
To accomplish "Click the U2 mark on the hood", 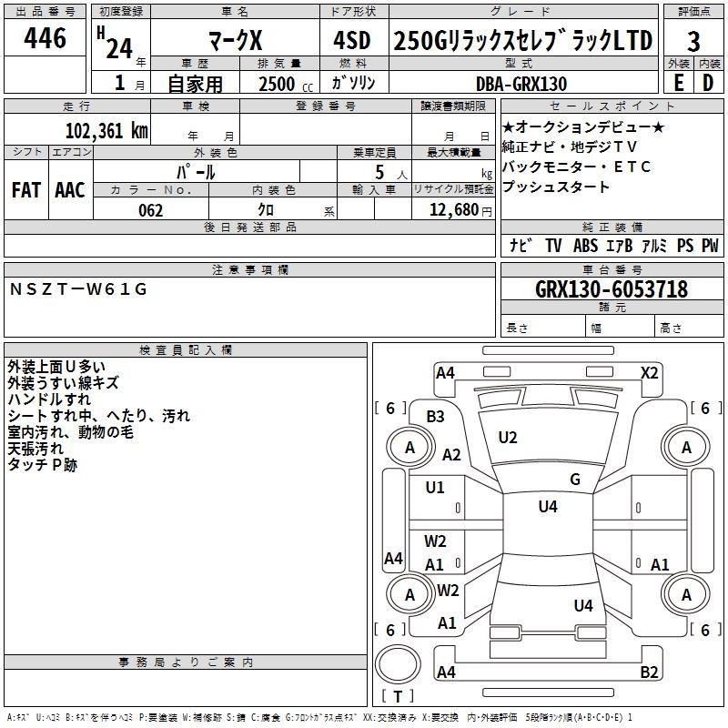I will click(x=508, y=438).
